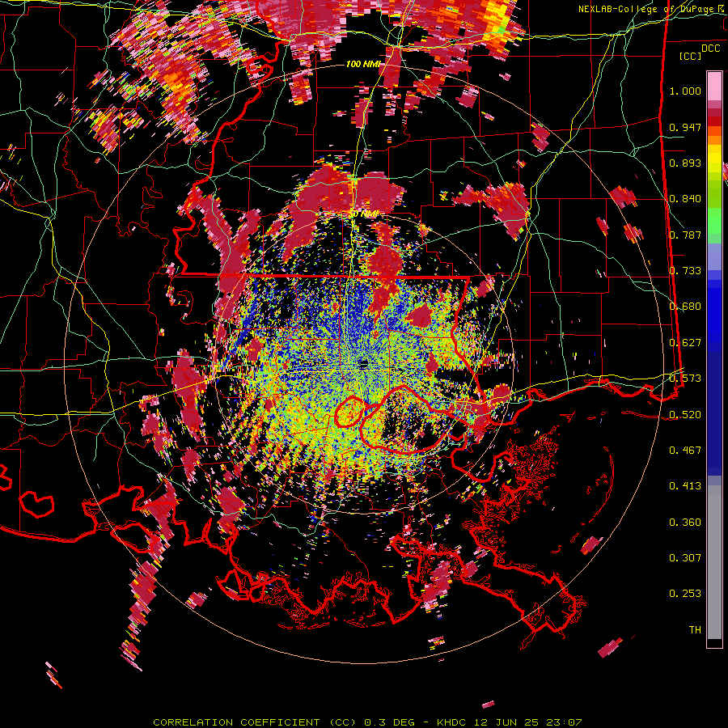
Task: Click the 50 NMI range ring label
Action: (x=363, y=214)
